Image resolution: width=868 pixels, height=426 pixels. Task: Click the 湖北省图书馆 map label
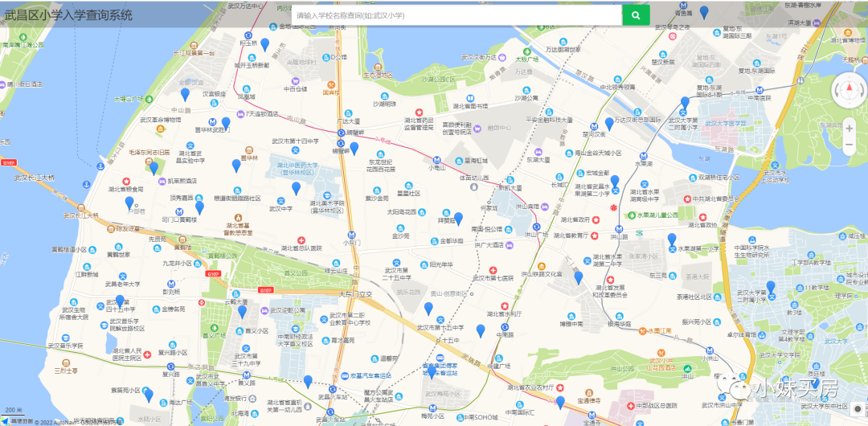[470, 106]
